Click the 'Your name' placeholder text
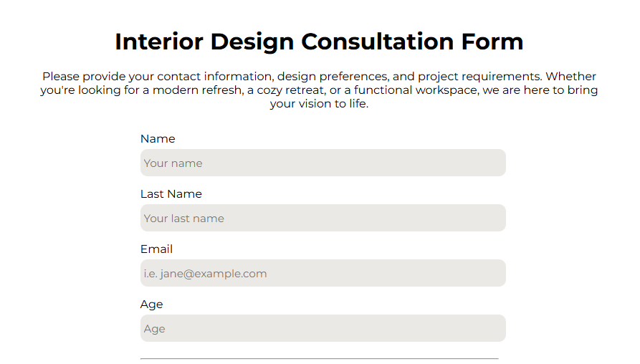This screenshot has height=364, width=640. click(173, 163)
